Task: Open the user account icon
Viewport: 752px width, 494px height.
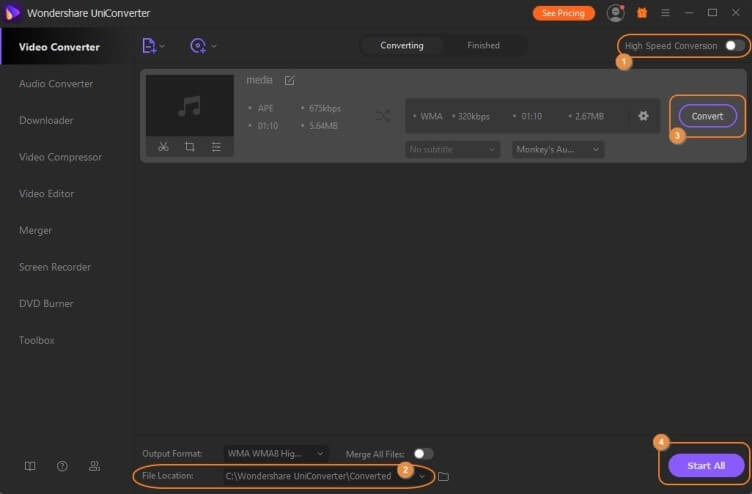Action: [615, 13]
